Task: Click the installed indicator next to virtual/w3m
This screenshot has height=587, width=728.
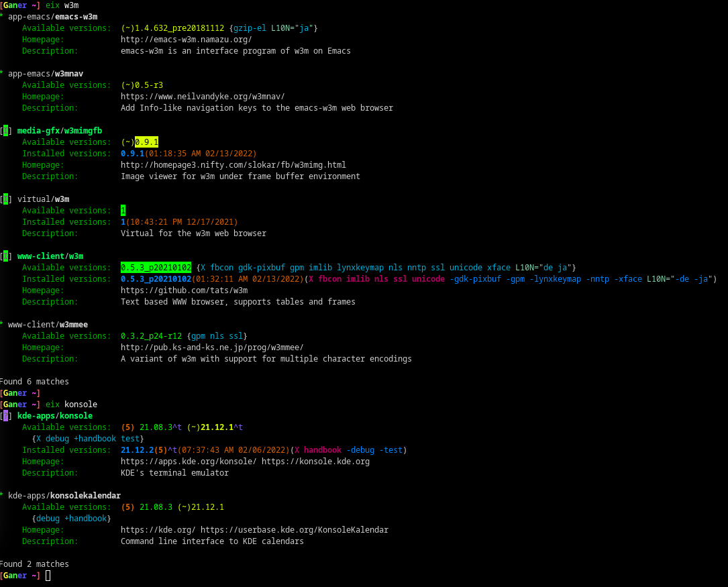Action: tap(5, 199)
